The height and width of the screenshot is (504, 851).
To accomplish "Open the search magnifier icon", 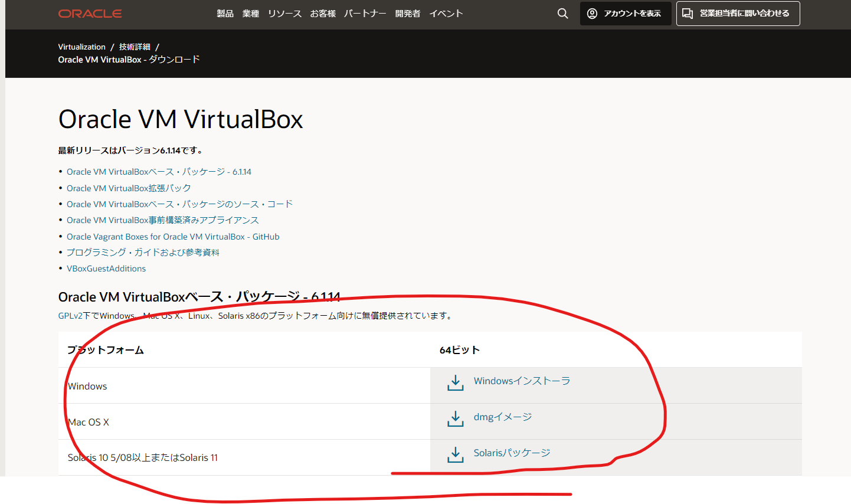I will tap(563, 14).
